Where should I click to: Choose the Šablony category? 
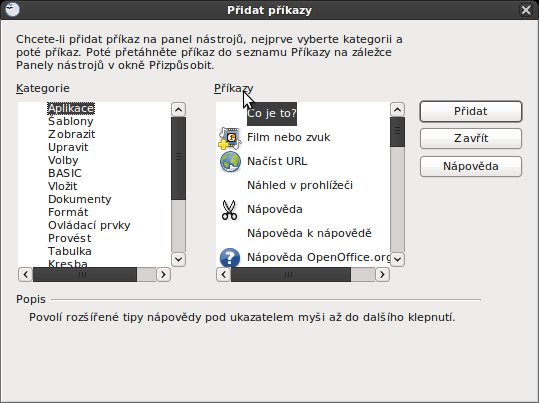pyautogui.click(x=71, y=121)
